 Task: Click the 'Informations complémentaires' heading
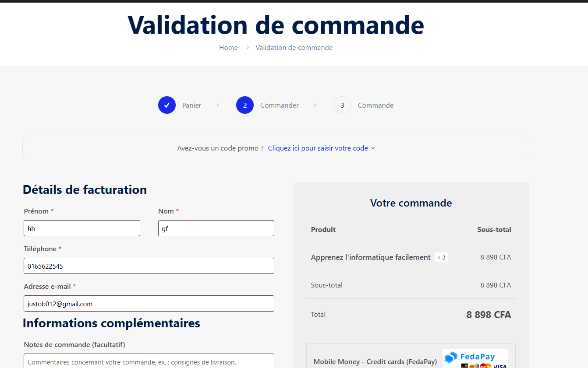(x=111, y=323)
